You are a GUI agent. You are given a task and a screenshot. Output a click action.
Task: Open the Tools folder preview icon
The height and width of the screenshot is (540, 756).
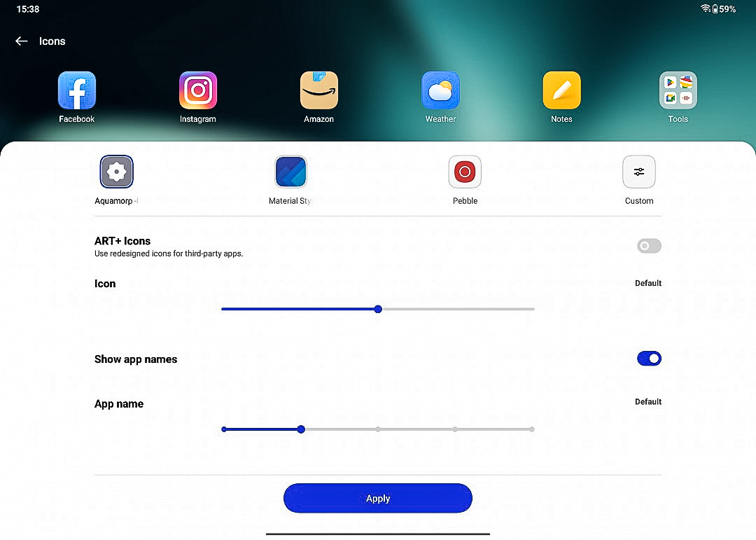tap(678, 90)
